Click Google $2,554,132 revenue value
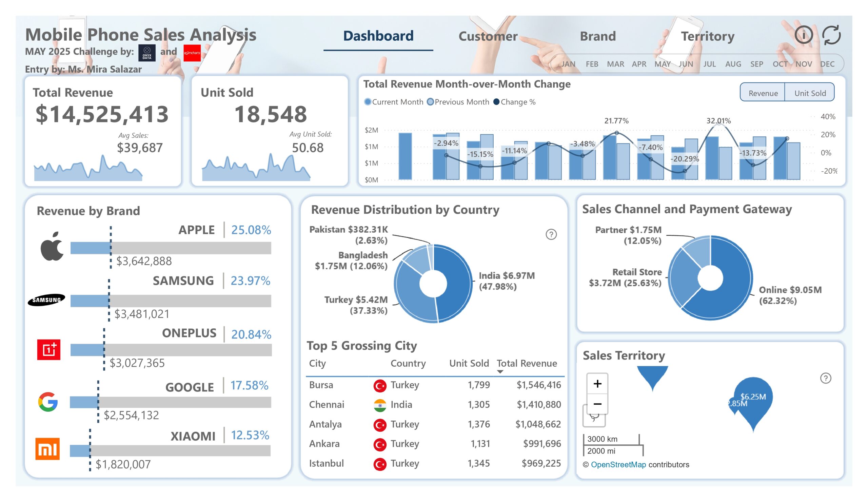This screenshot has height=502, width=868. (131, 415)
